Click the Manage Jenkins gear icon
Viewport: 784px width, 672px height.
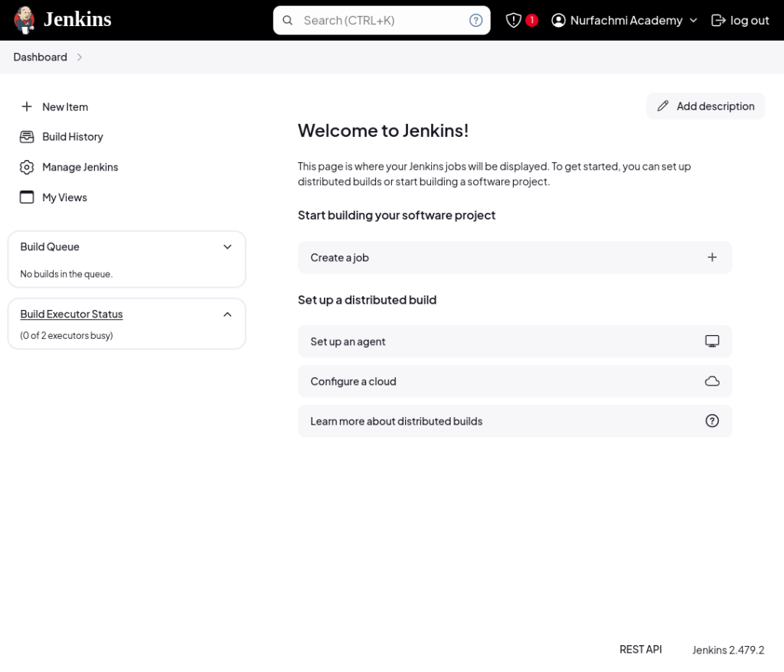point(27,167)
